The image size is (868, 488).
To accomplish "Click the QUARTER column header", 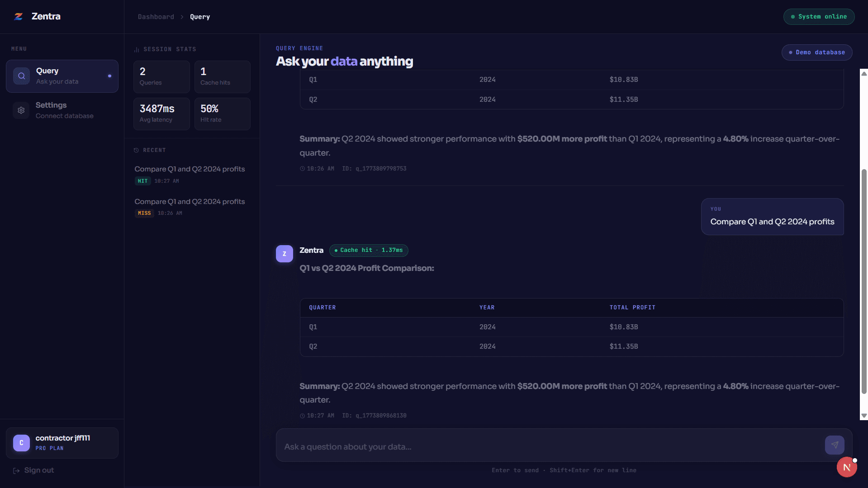I will tap(323, 308).
